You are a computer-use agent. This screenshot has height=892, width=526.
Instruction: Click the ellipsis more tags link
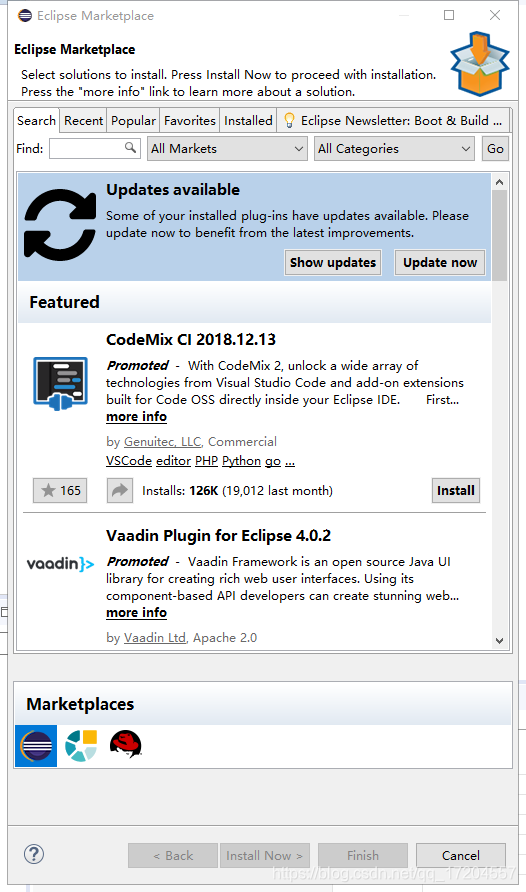click(x=290, y=462)
